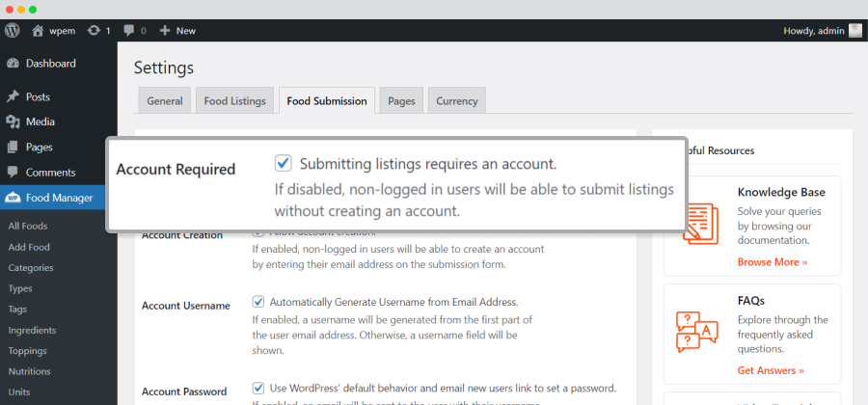
Task: Open the Pages settings tab
Action: coord(401,100)
